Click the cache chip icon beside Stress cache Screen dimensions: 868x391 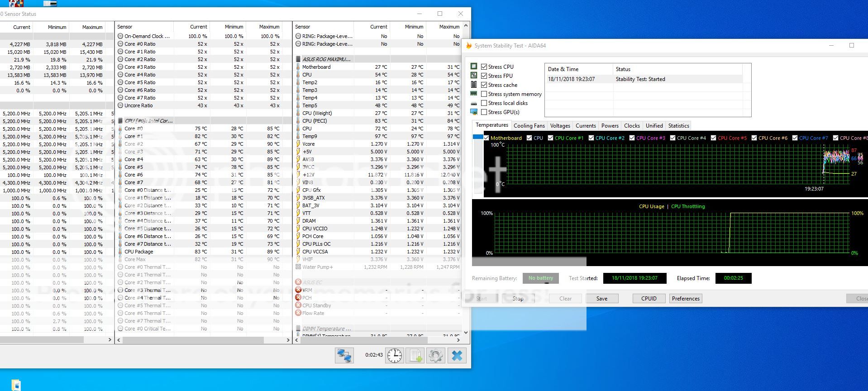tap(474, 85)
